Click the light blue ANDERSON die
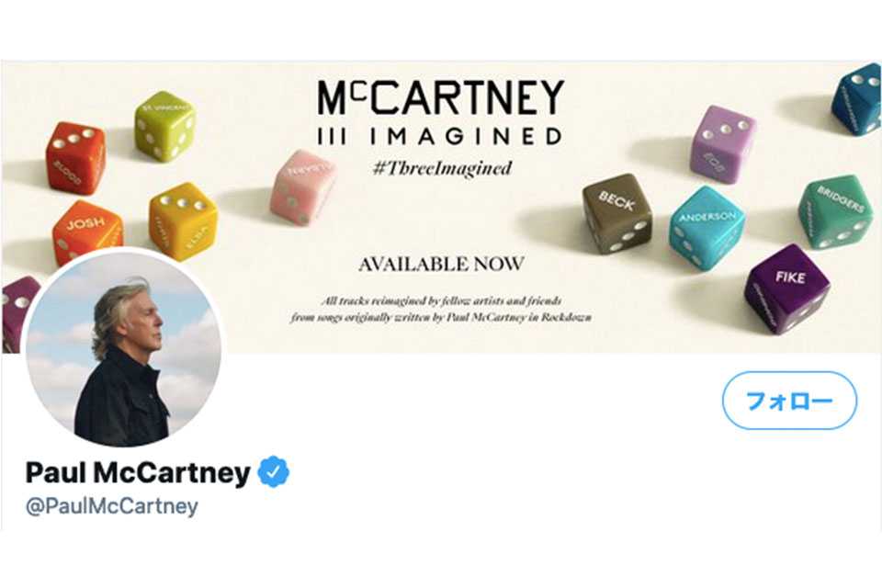 click(x=707, y=227)
